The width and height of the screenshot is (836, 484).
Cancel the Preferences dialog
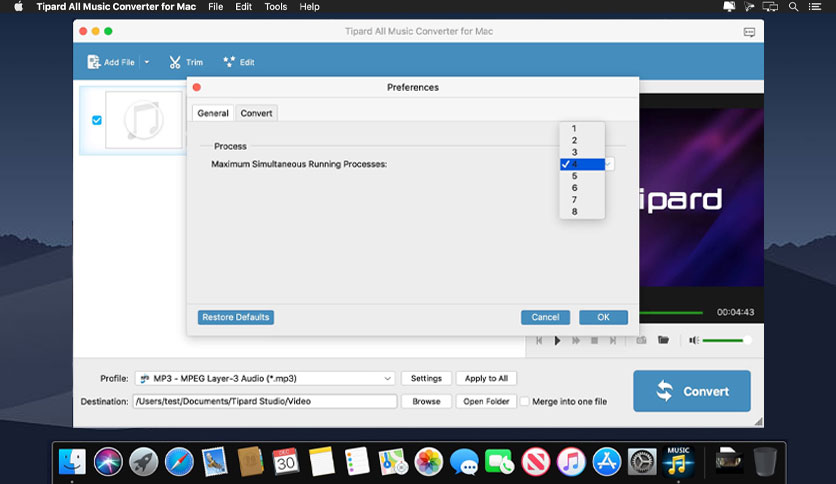pyautogui.click(x=545, y=317)
